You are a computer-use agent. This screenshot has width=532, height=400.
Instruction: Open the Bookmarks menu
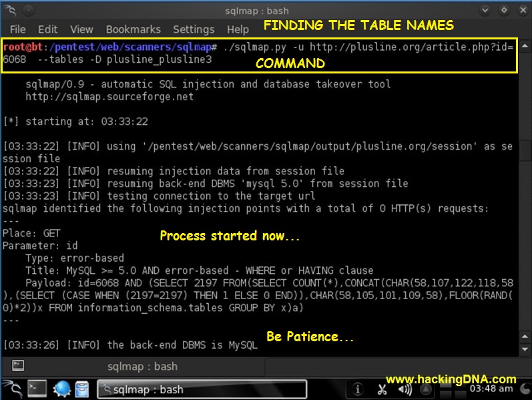[x=134, y=29]
